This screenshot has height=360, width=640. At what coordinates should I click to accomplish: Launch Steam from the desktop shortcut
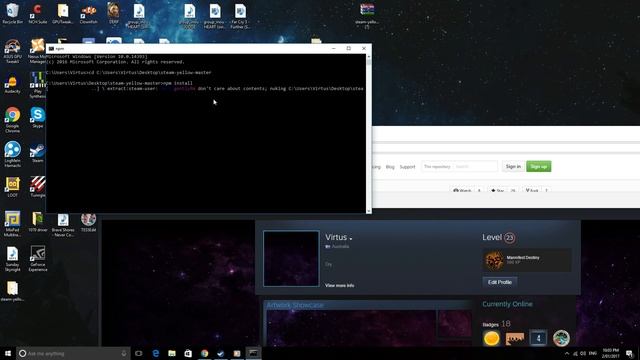pos(38,153)
